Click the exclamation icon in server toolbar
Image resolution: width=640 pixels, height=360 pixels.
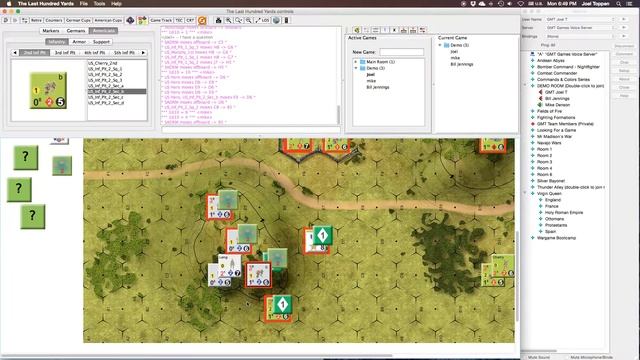click(385, 30)
